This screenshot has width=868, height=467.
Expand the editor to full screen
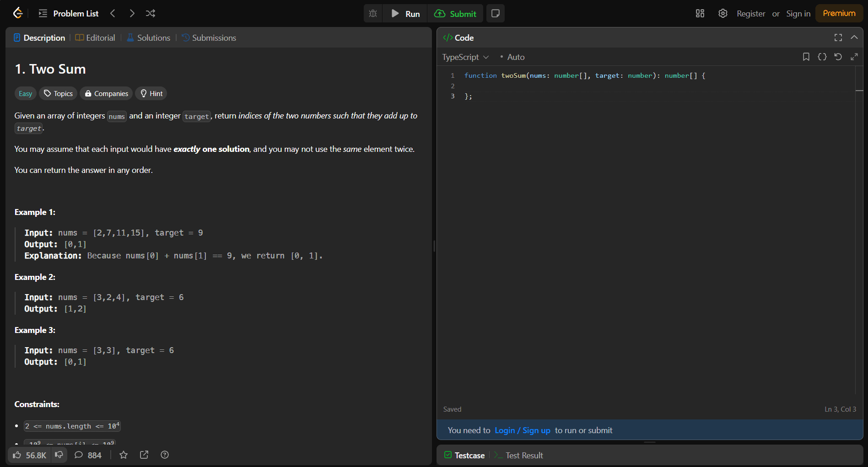pyautogui.click(x=854, y=57)
